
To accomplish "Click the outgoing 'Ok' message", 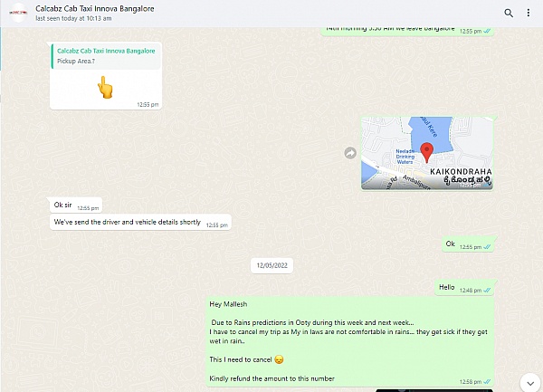I will [468, 244].
